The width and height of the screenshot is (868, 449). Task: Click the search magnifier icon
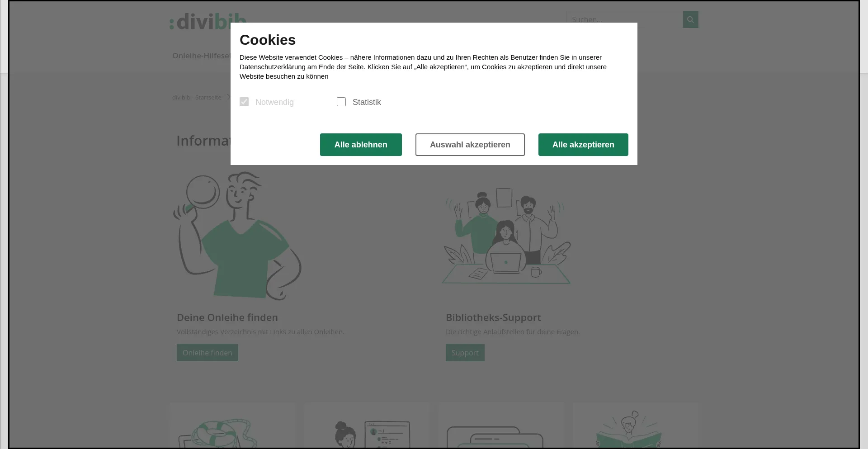[x=690, y=19]
